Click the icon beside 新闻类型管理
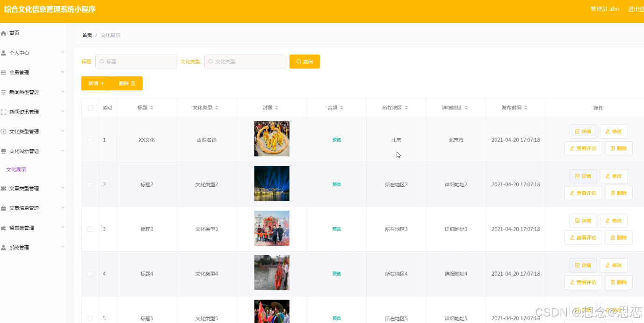This screenshot has width=644, height=323. pos(4,92)
